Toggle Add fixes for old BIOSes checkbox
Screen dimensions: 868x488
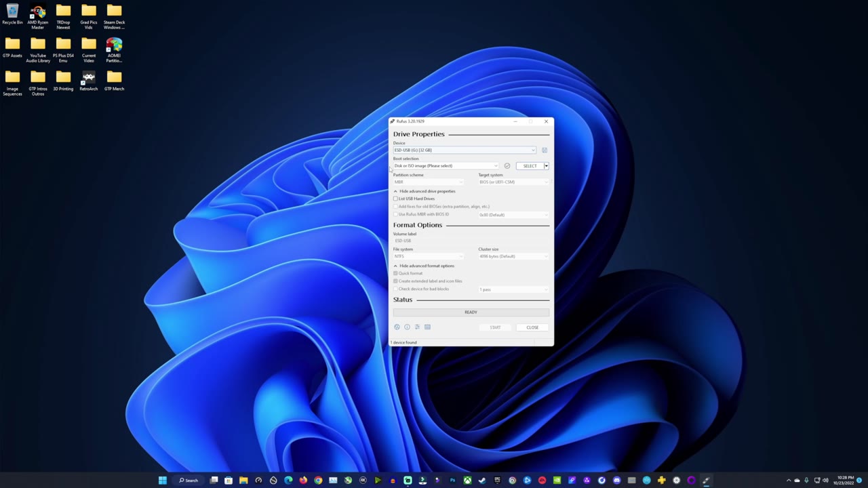click(396, 207)
